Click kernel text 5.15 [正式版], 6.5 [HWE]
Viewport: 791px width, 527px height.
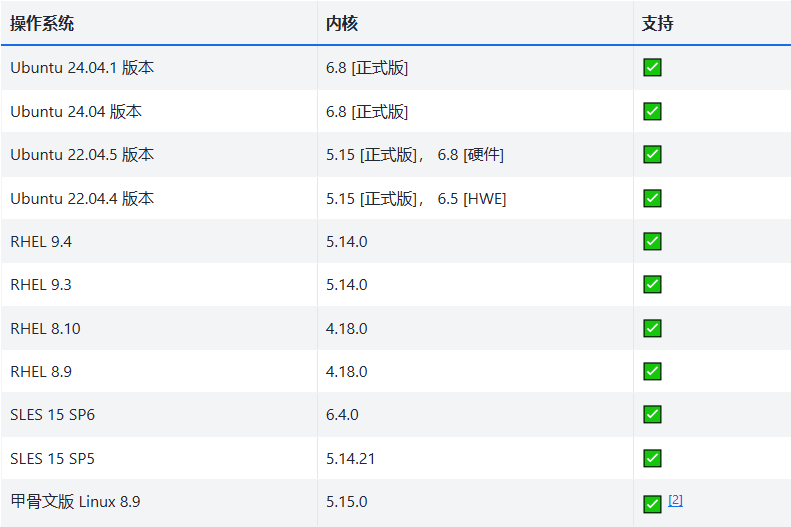pos(416,198)
